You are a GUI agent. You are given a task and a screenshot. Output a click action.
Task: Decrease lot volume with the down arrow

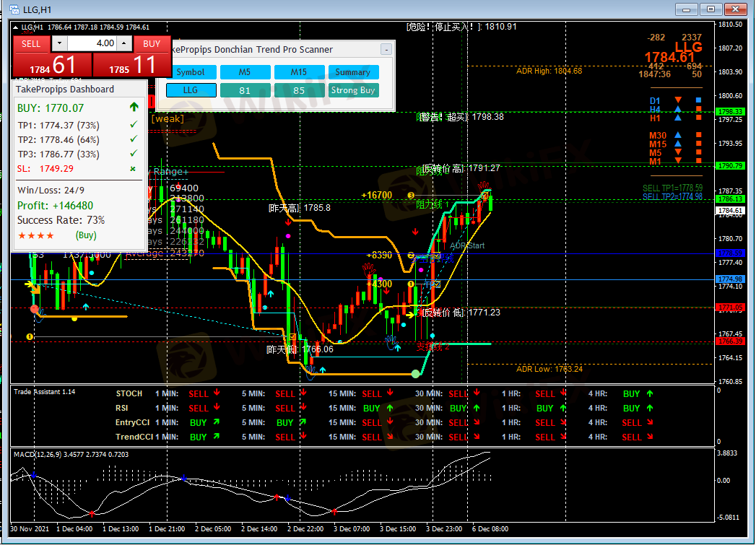[59, 43]
